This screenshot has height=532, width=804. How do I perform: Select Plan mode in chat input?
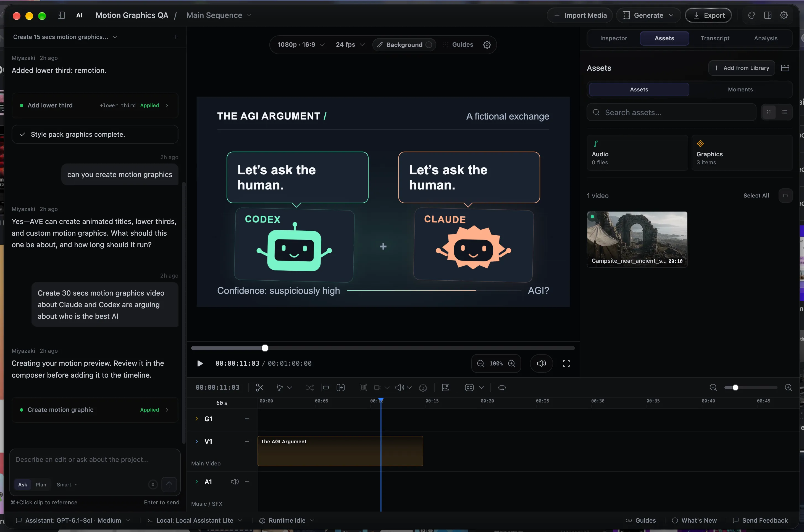(x=41, y=484)
